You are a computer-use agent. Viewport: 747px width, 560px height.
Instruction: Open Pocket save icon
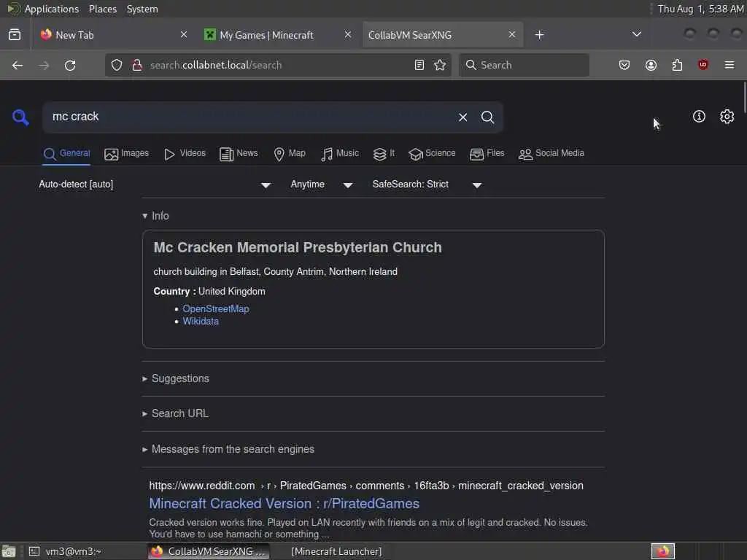pyautogui.click(x=624, y=65)
